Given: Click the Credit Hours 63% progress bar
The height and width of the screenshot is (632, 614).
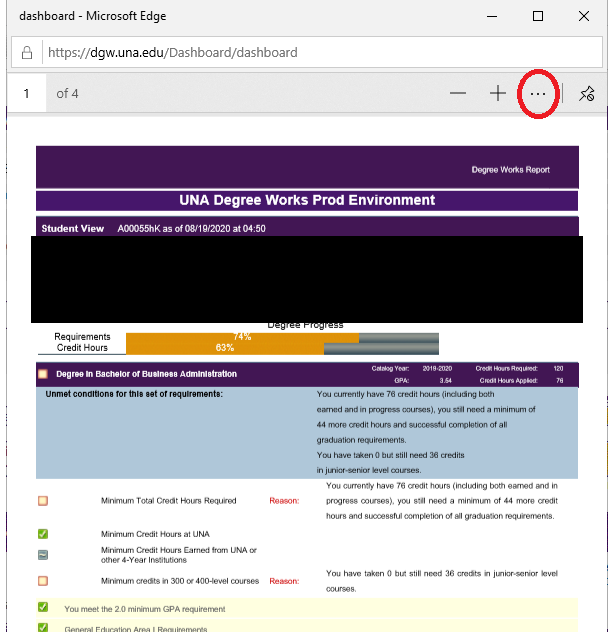Looking at the screenshot, I should pos(224,348).
